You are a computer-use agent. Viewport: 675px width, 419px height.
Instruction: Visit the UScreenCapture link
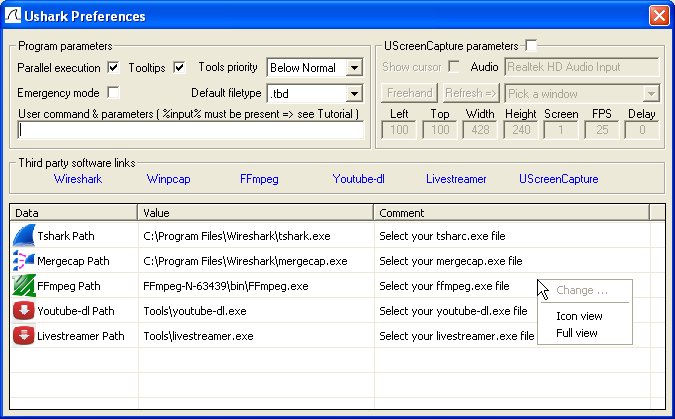[558, 180]
